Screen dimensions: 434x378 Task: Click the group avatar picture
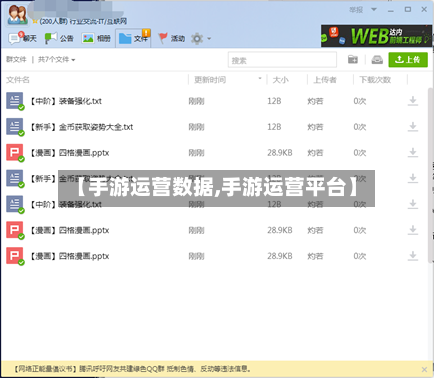coord(17,15)
